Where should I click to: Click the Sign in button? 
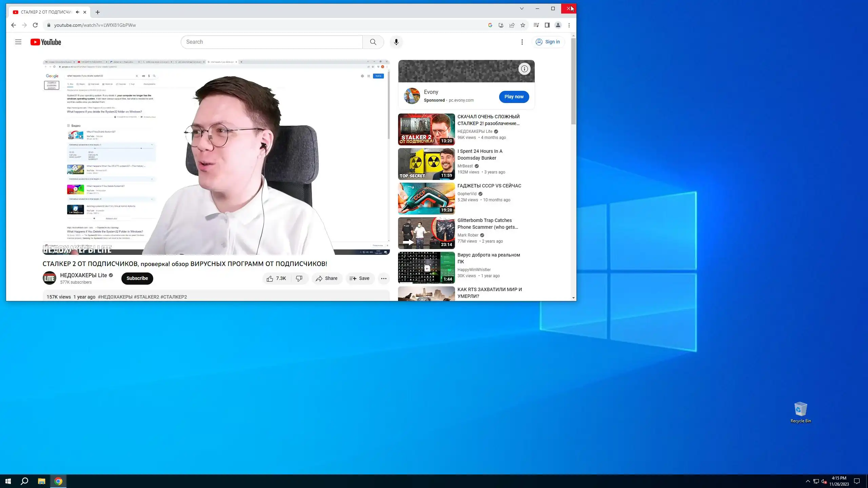click(x=548, y=42)
